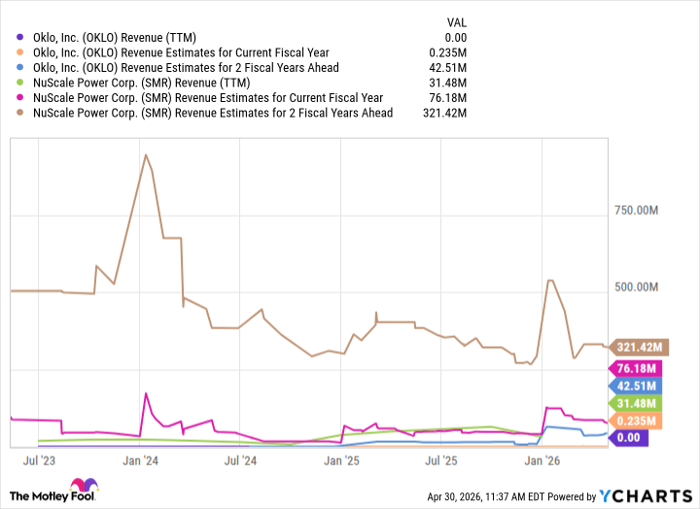Click the YCharts logo
This screenshot has width=700, height=509.
[646, 496]
